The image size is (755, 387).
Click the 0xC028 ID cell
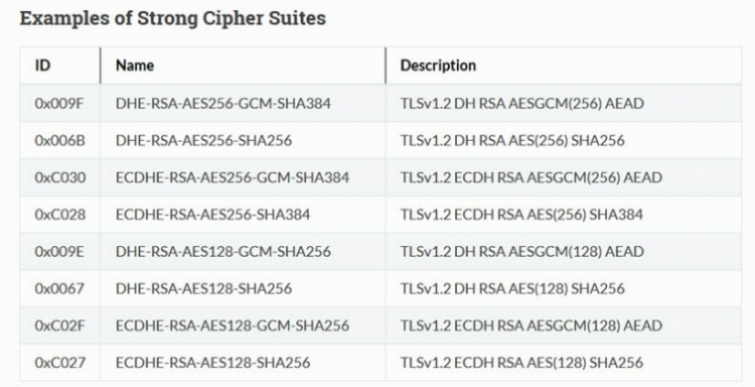[x=60, y=215]
